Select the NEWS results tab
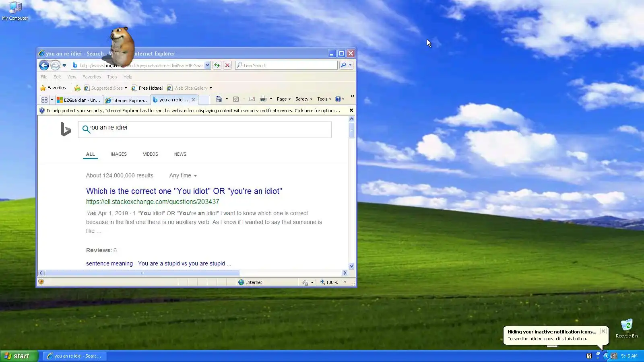Image resolution: width=644 pixels, height=362 pixels. pos(180,154)
